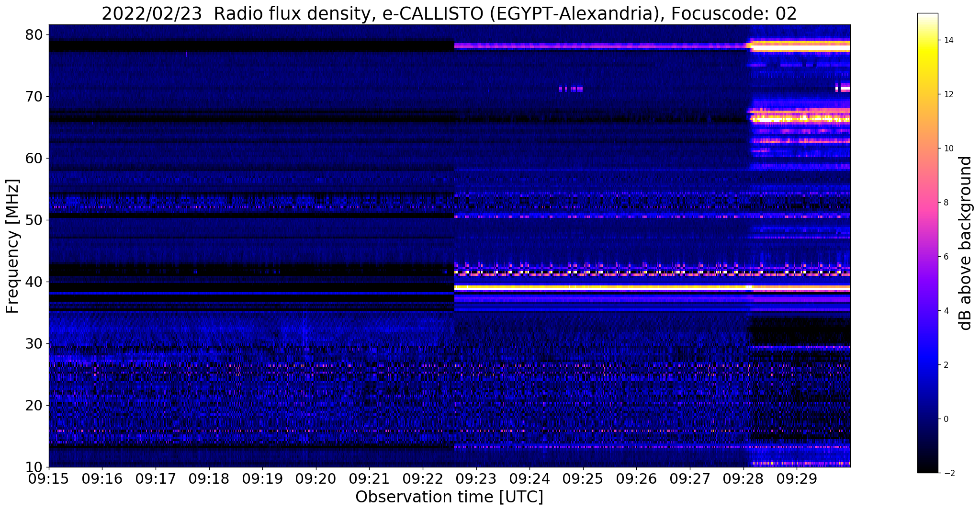This screenshot has width=980, height=511.
Task: Click the 10 MHz frequency tick label
Action: (34, 467)
